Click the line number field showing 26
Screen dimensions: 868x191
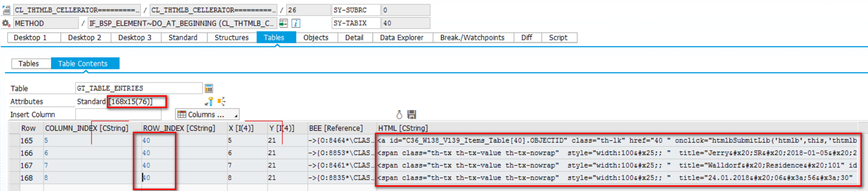click(309, 10)
